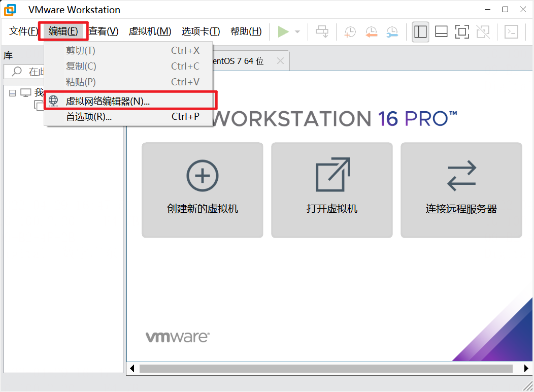Close the VMware Workstation window
Image resolution: width=534 pixels, height=392 pixels.
523,10
